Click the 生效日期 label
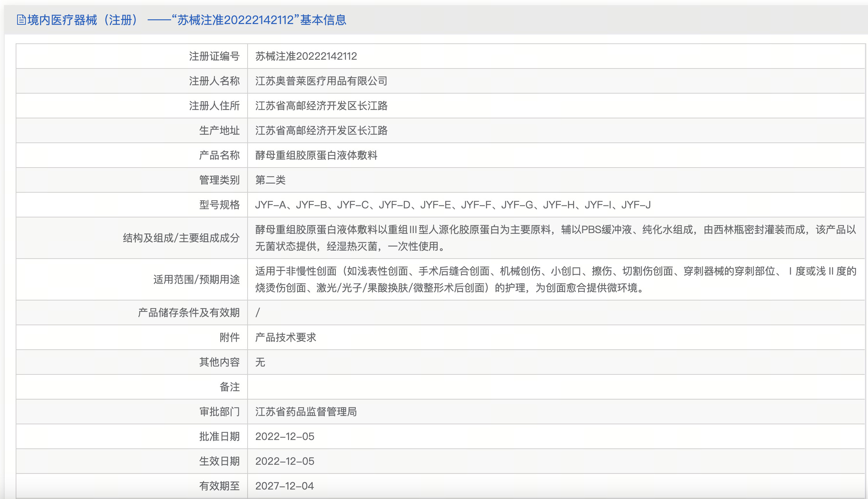The width and height of the screenshot is (868, 499). [x=219, y=461]
